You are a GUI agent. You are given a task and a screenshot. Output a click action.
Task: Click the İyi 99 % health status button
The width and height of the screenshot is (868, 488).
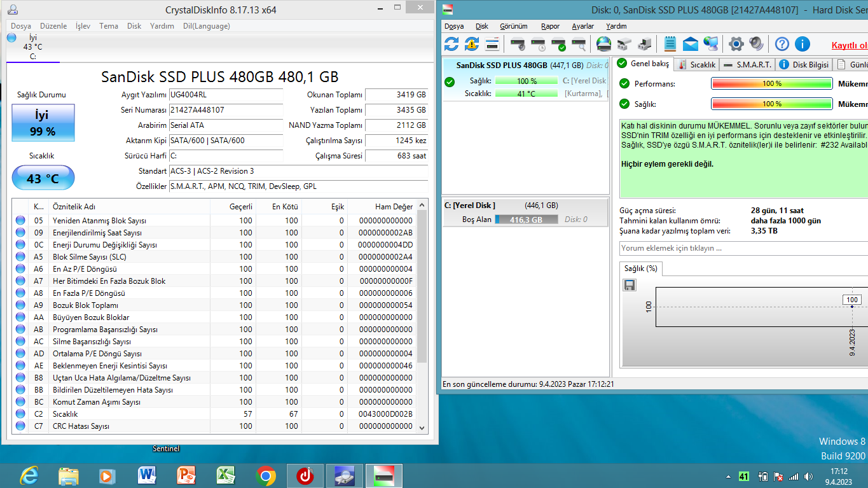click(43, 123)
